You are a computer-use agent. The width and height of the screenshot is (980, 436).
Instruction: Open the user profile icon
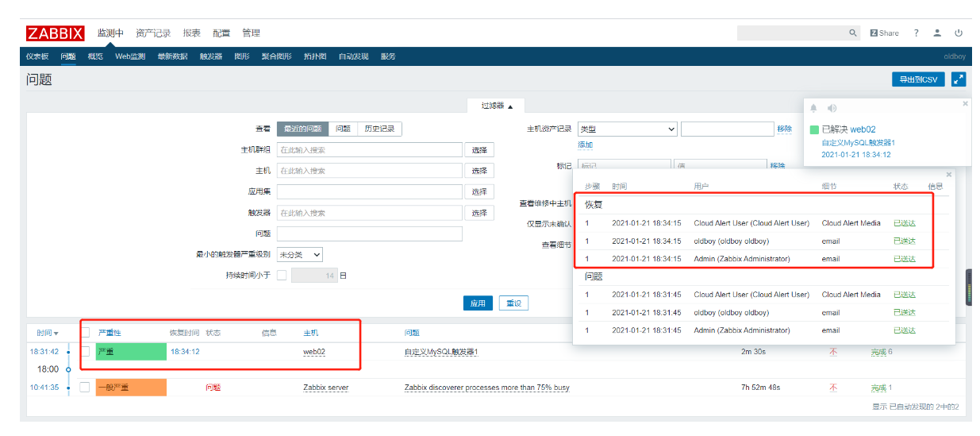tap(937, 33)
